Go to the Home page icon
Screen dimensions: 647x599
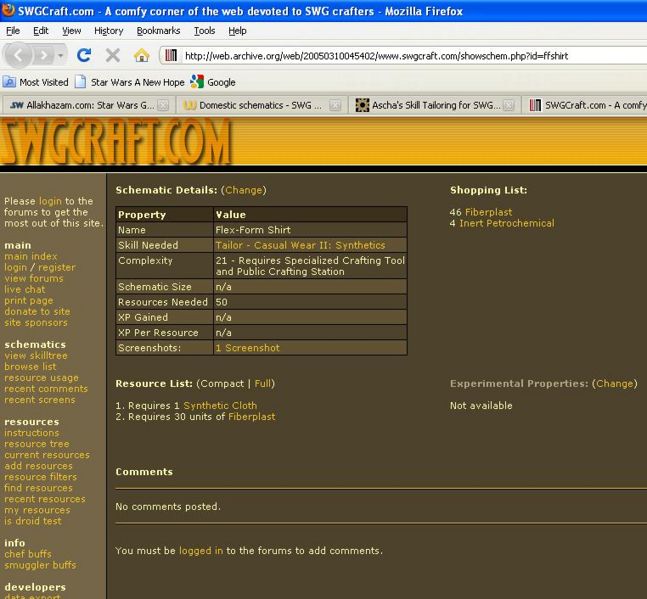pyautogui.click(x=141, y=56)
